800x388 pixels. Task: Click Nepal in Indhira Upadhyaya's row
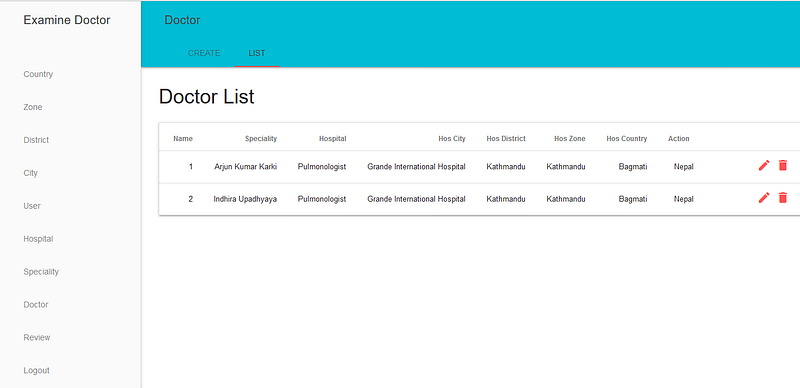(684, 199)
